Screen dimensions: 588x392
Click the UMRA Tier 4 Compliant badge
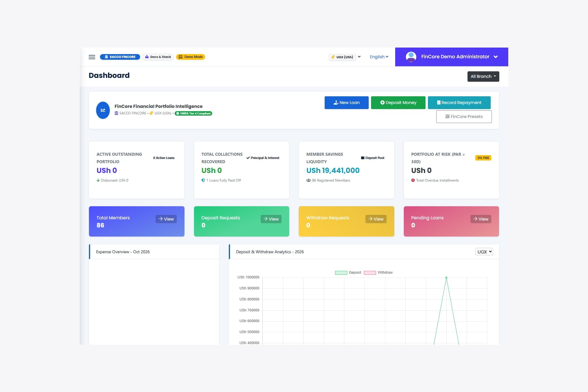click(x=193, y=113)
